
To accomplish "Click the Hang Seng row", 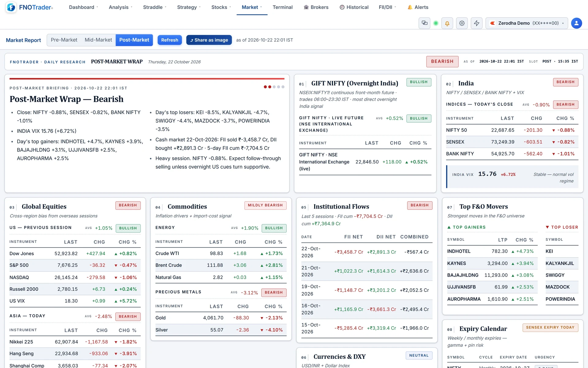I will tap(75, 354).
